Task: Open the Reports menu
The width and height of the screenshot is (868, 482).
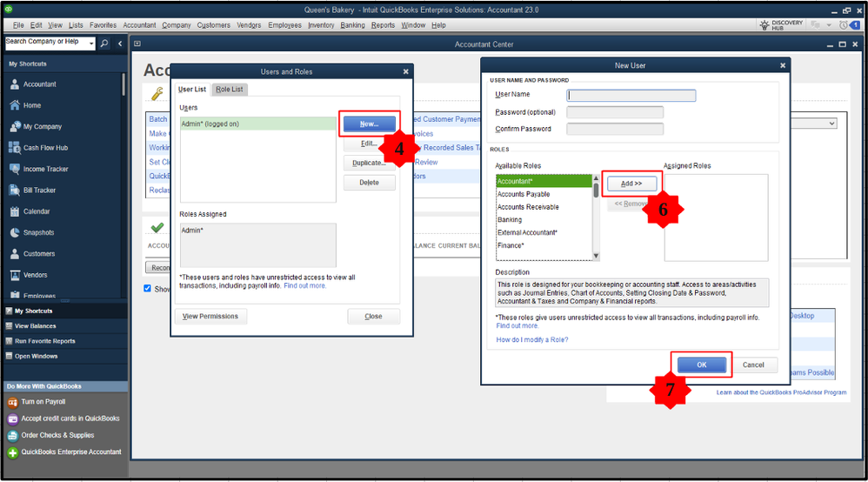Action: [x=383, y=25]
